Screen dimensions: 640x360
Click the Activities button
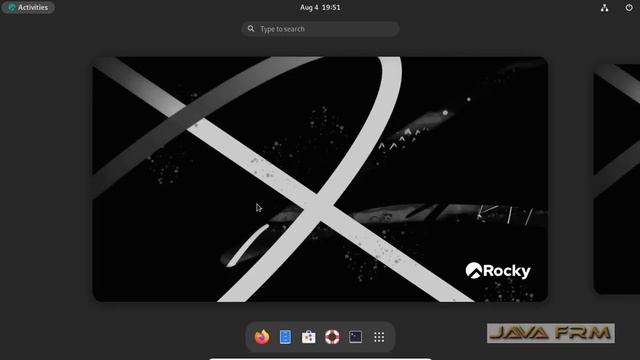(28, 7)
